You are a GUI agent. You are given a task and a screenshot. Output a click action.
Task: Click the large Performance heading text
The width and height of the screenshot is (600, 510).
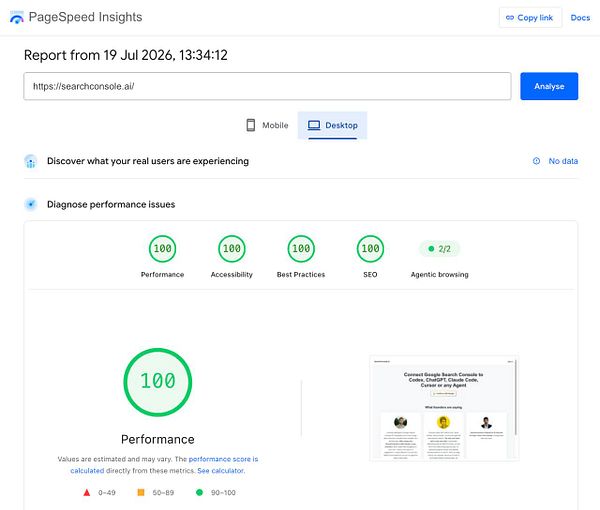pos(158,439)
